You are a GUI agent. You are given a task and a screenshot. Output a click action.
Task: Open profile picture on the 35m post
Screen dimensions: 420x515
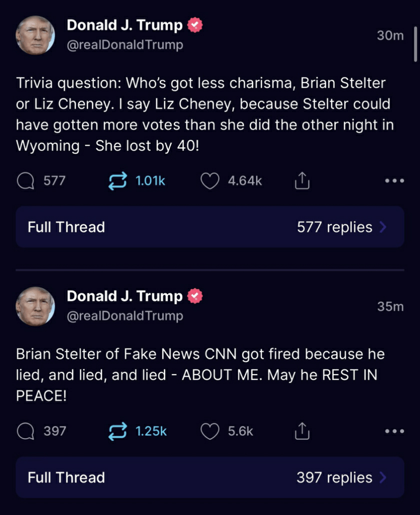(35, 306)
